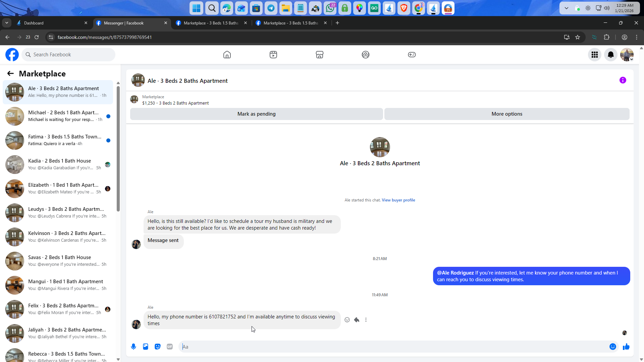Open the Marketplace storefront icon in top nav
This screenshot has width=644, height=362.
(x=320, y=55)
